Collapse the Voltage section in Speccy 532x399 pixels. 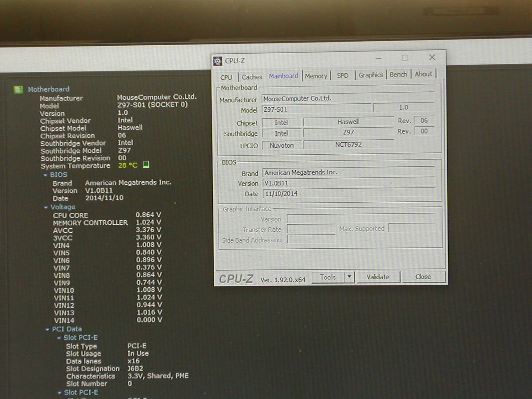point(46,207)
